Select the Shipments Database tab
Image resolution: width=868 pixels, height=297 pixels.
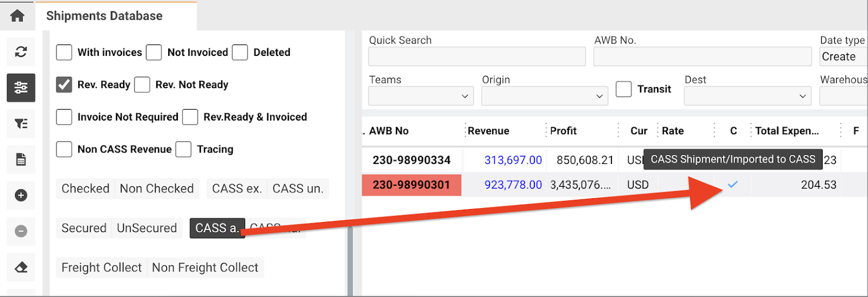104,16
